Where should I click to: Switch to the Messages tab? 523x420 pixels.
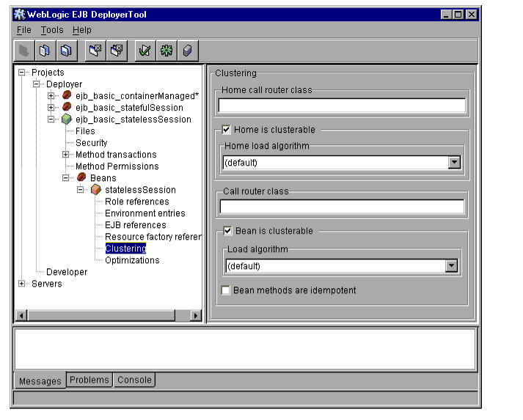point(40,381)
